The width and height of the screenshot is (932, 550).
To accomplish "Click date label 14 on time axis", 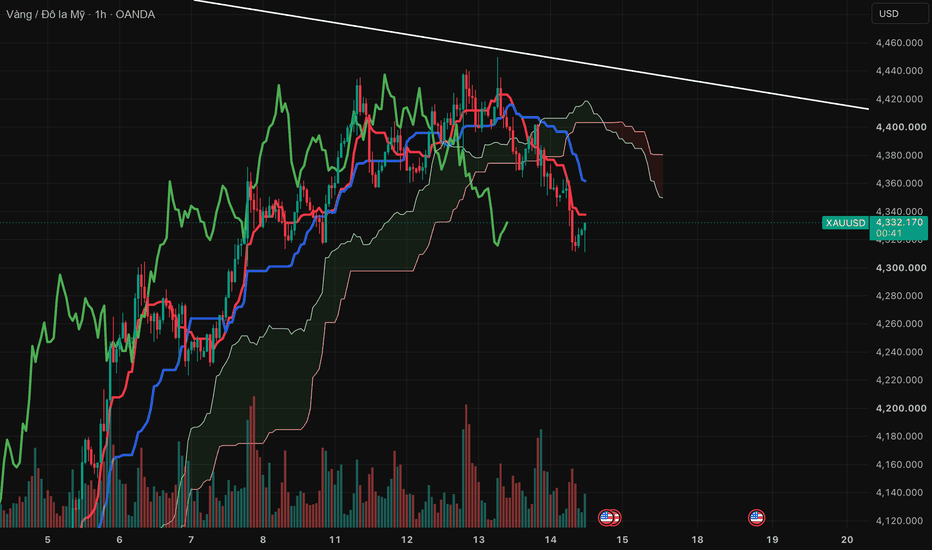I will point(550,540).
